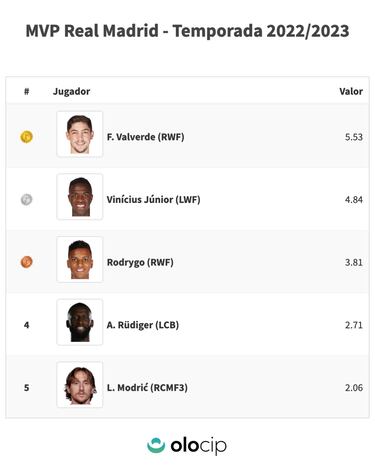Click the # rank column header
Viewport: 375px width, 468px height.
[x=27, y=91]
